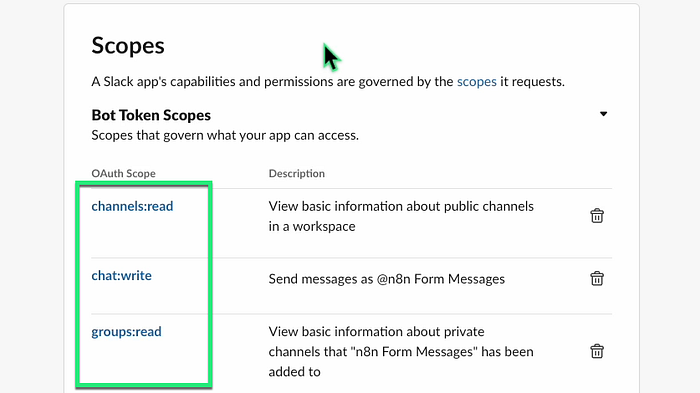This screenshot has height=393, width=700.
Task: Click 'View basic information about private channels' description
Action: [401, 351]
